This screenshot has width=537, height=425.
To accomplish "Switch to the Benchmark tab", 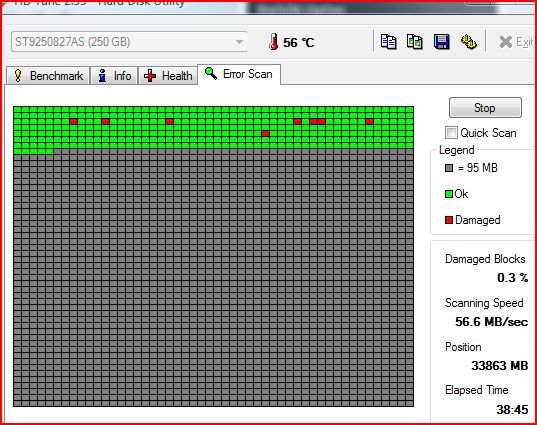I will (48, 76).
